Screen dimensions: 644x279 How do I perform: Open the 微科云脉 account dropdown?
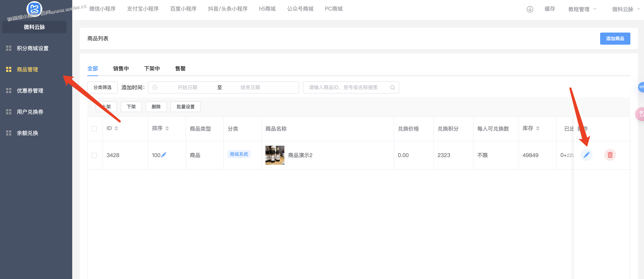(626, 9)
